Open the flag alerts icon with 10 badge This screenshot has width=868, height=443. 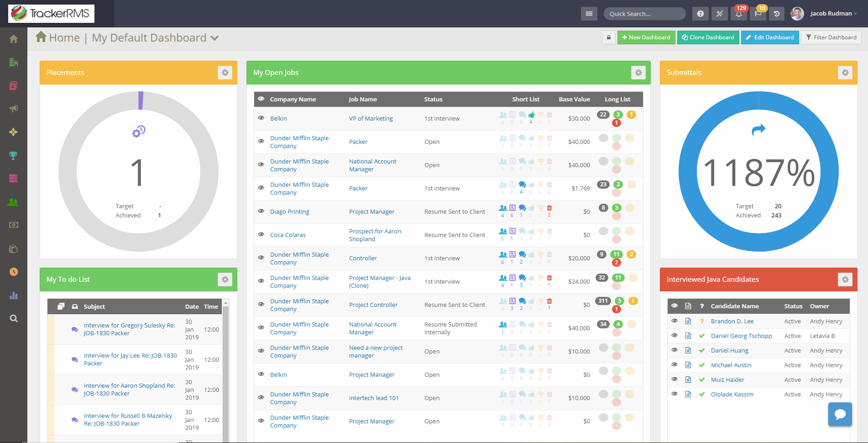coord(758,14)
